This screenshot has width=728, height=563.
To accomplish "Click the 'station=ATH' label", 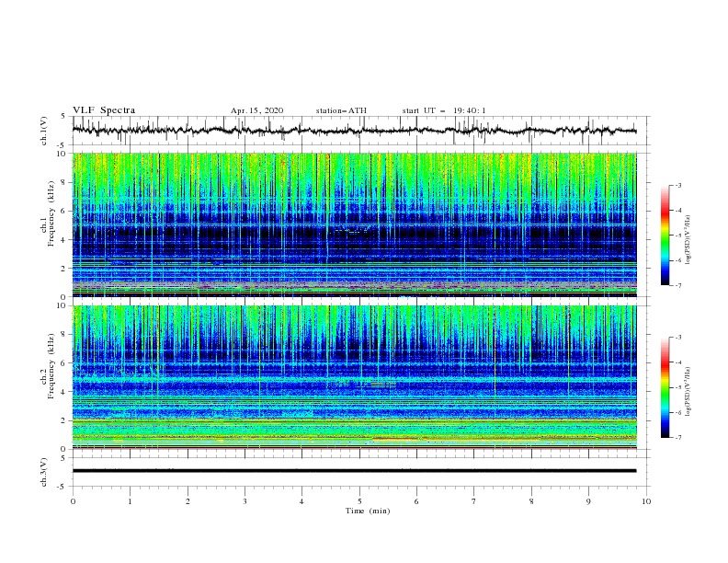I will (x=341, y=110).
